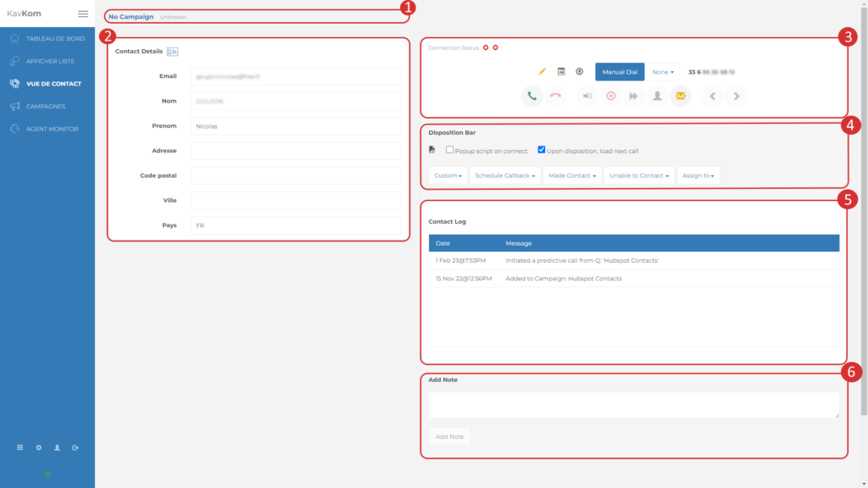868x488 pixels.
Task: Click the record call icon
Action: pyautogui.click(x=610, y=96)
